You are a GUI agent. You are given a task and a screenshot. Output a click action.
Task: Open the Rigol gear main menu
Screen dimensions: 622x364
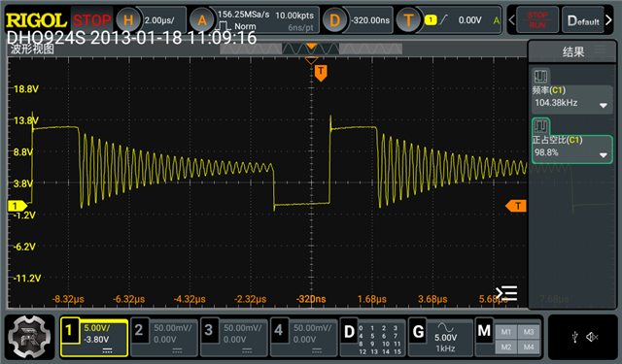[29, 337]
